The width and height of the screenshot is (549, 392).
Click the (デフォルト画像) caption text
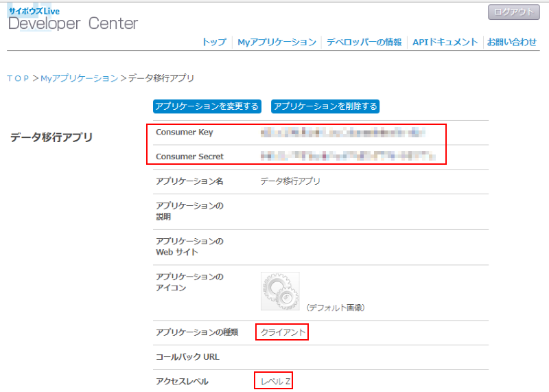pyautogui.click(x=335, y=308)
